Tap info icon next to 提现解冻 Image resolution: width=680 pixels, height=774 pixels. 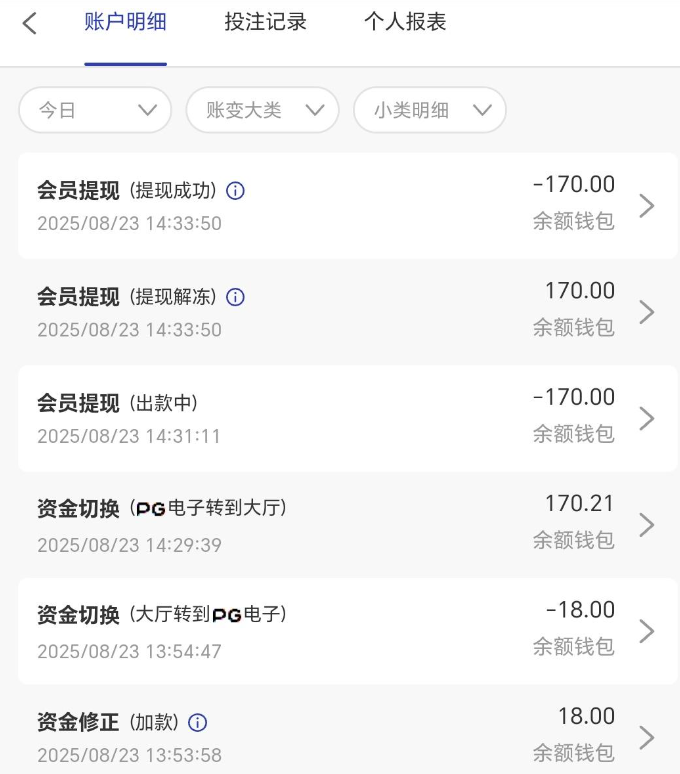[x=236, y=297]
